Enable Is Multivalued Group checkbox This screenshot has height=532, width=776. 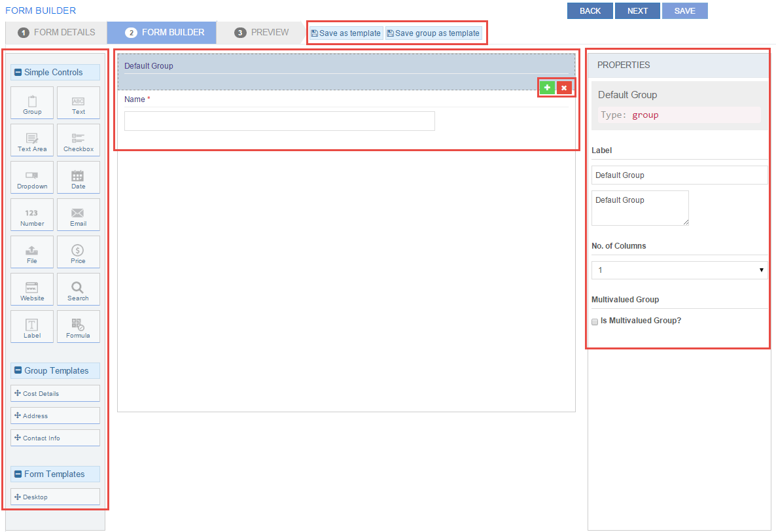(595, 322)
